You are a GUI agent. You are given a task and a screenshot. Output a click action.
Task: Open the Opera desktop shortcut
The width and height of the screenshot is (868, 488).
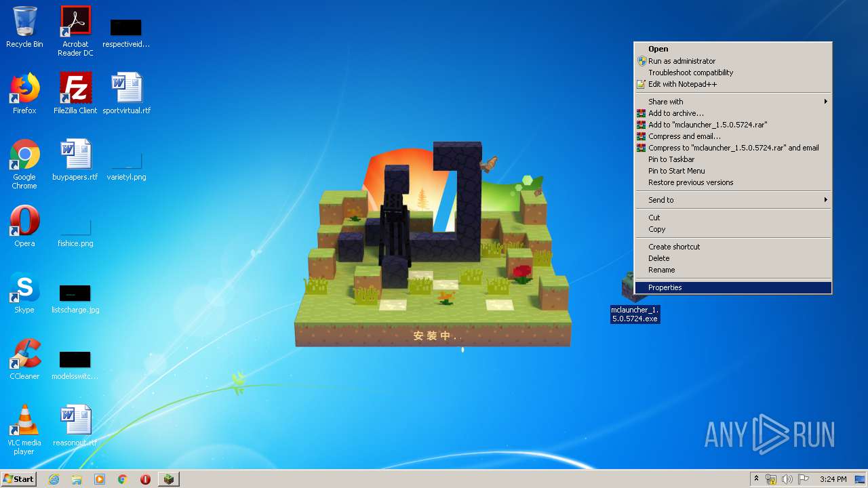(24, 226)
